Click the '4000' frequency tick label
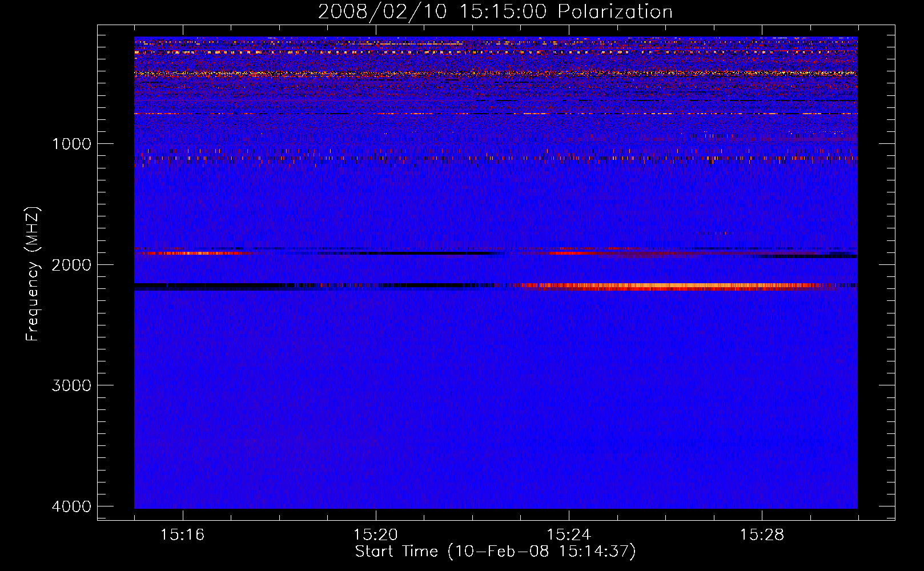Screen dimensions: 924x571 coord(71,506)
